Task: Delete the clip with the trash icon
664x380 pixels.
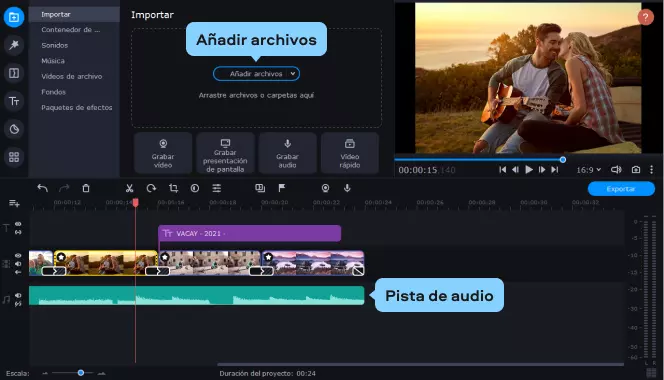Action: [86, 188]
